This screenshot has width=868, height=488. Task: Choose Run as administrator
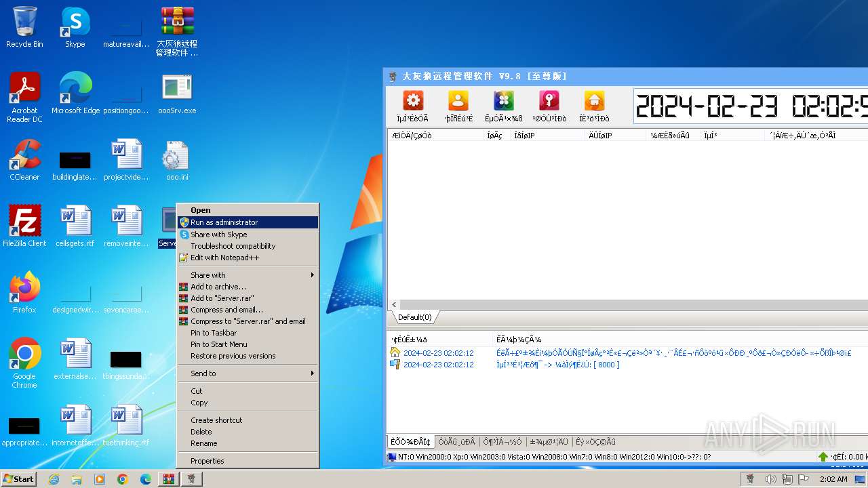click(248, 222)
